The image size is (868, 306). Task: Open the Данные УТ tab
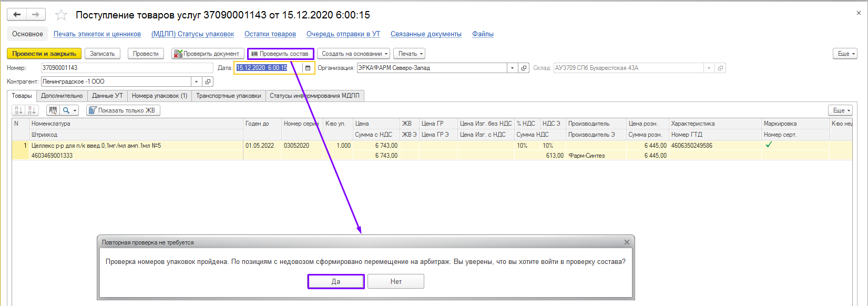tap(107, 96)
